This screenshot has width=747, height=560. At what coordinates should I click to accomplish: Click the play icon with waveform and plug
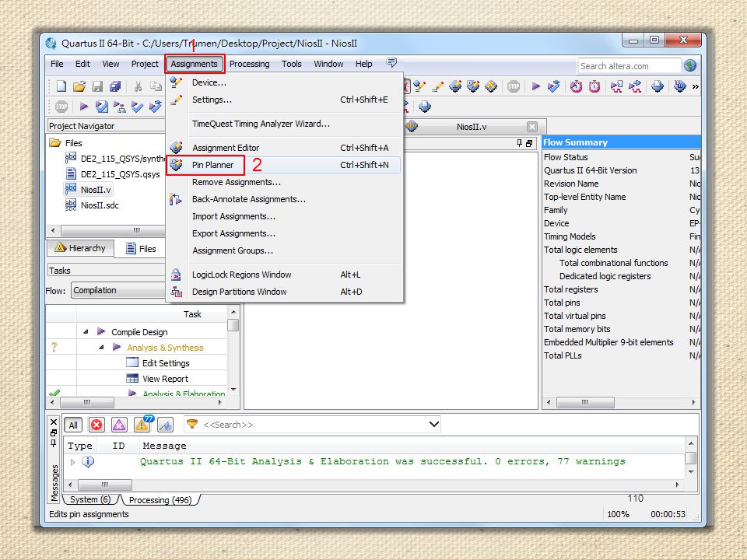[x=635, y=86]
